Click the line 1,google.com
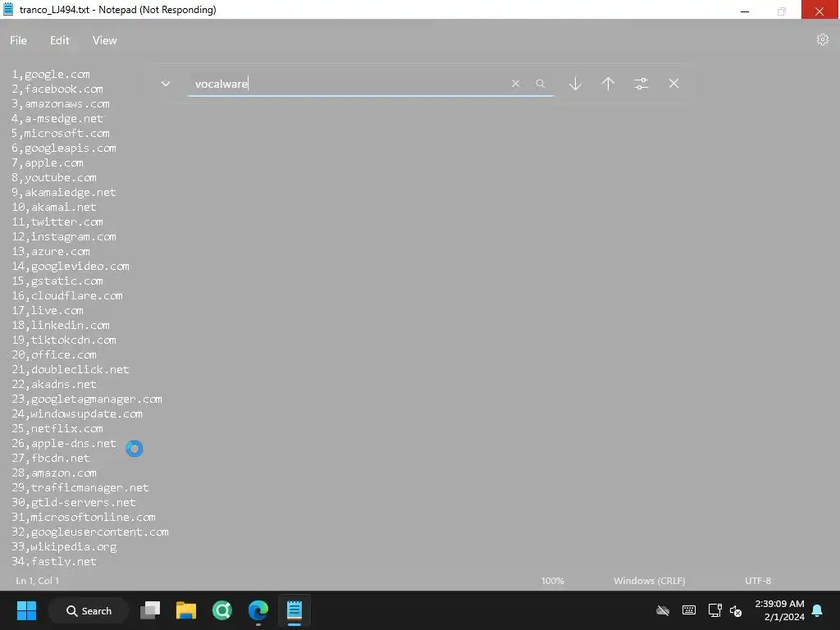Viewport: 840px width, 630px height. 51,75
